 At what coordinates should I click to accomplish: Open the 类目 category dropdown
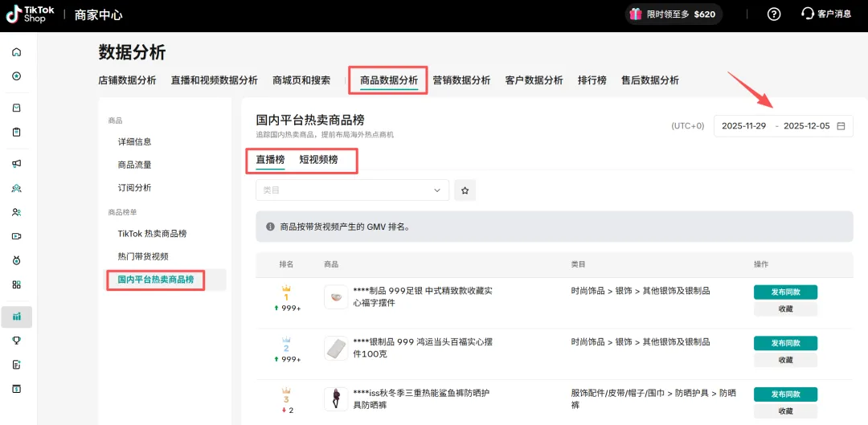coord(352,190)
